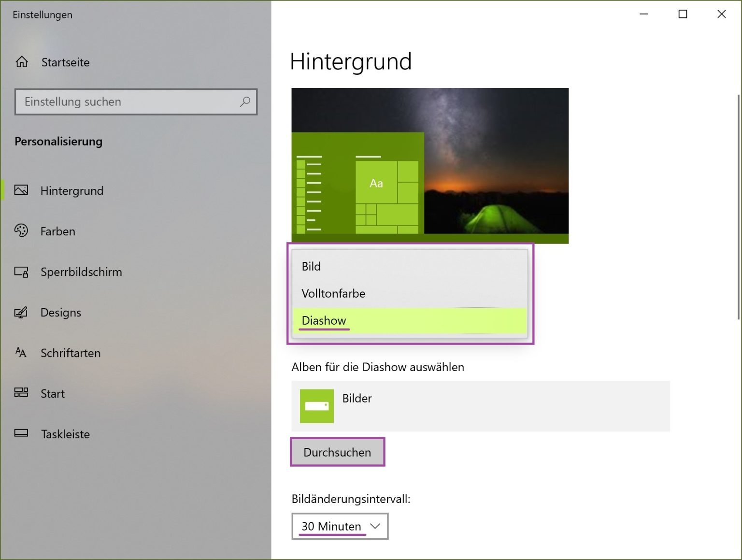Select the Hintergrund sidebar icon
Screen dimensions: 742x560
[x=21, y=190]
